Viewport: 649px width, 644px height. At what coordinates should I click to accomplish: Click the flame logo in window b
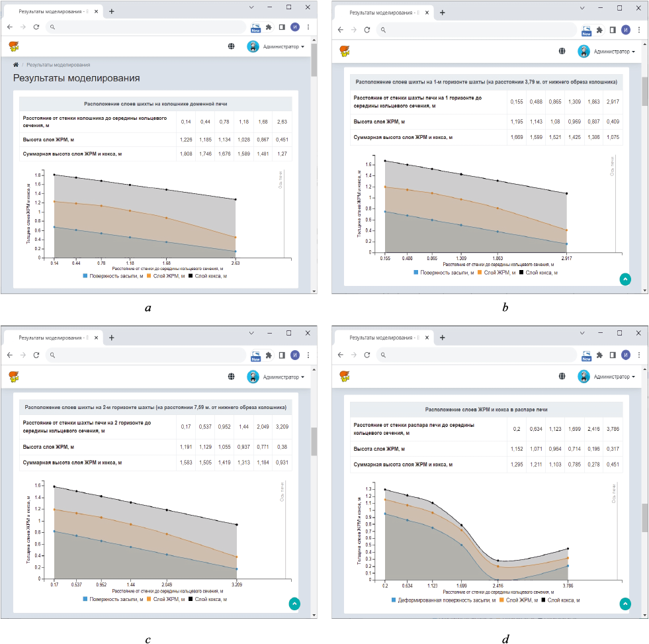(x=345, y=51)
